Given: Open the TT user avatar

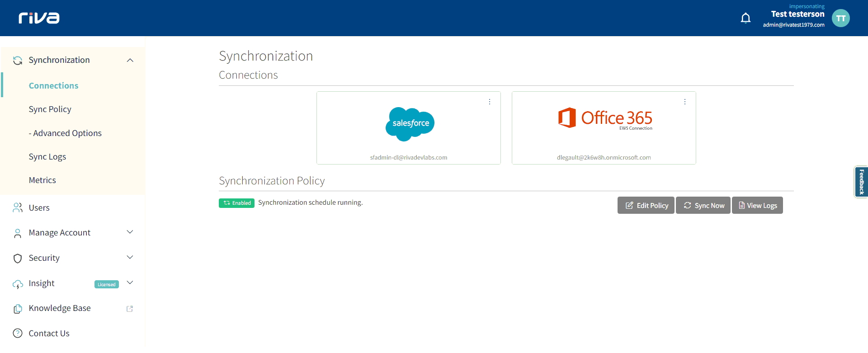Looking at the screenshot, I should pyautogui.click(x=840, y=18).
